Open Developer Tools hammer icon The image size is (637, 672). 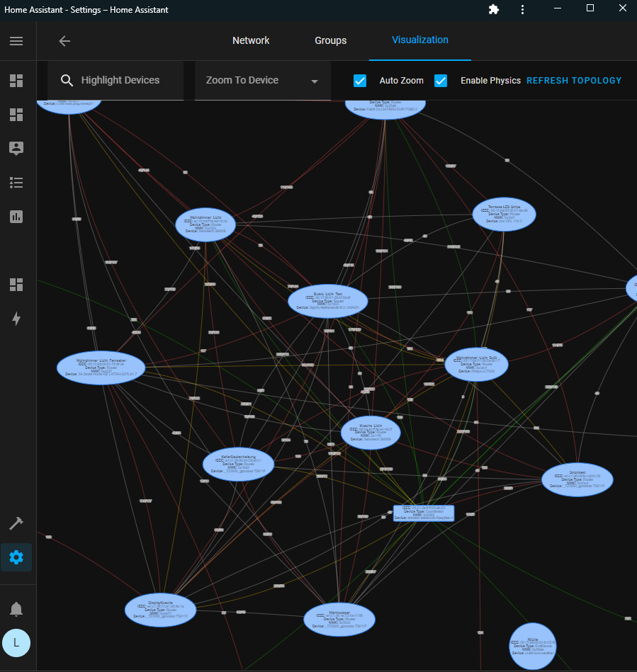point(16,523)
